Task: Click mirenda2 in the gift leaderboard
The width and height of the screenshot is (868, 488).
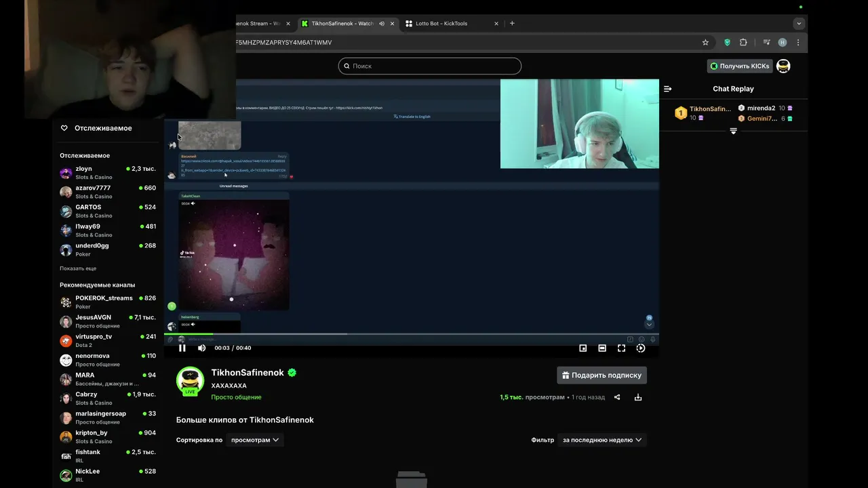Action: pos(761,108)
